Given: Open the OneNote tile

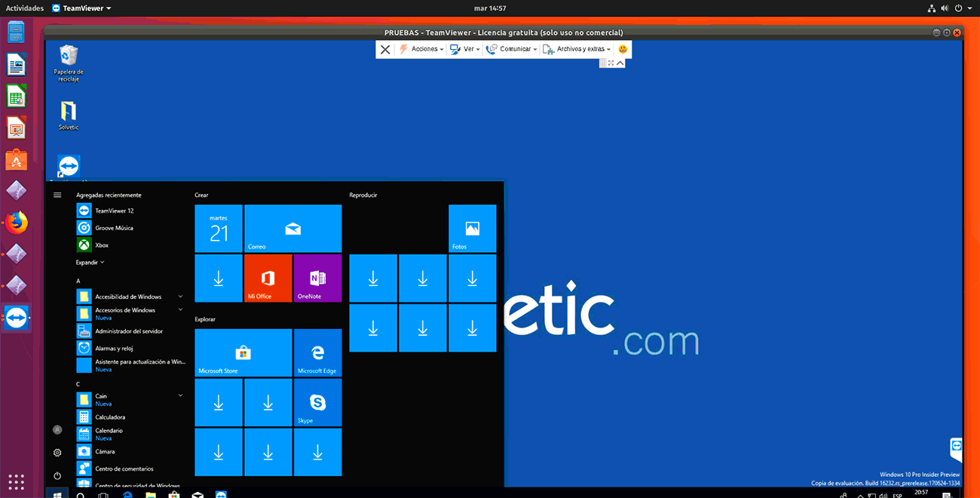Looking at the screenshot, I should 317,278.
